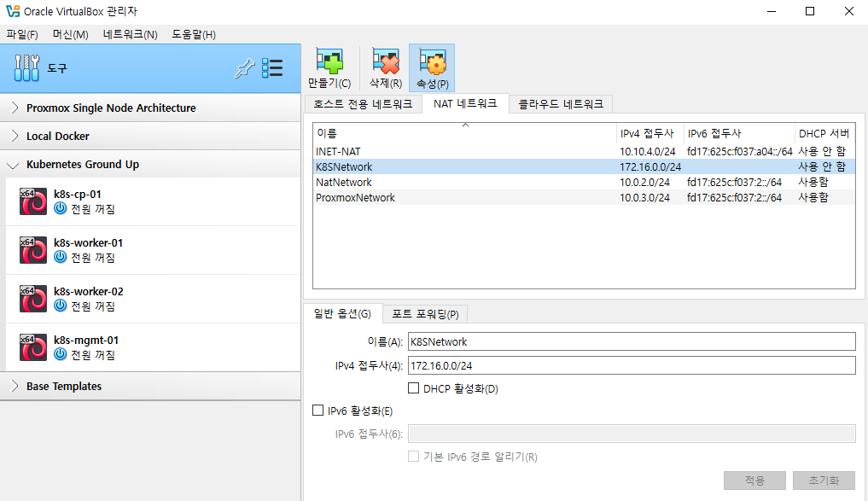Select the INET-NAT network row
This screenshot has width=868, height=501.
pyautogui.click(x=584, y=151)
